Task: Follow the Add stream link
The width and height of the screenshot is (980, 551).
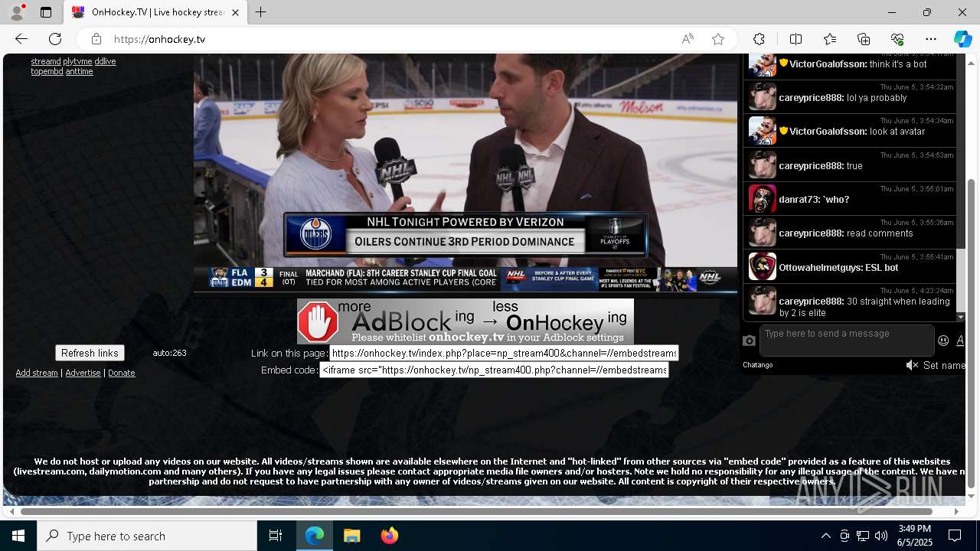Action: [37, 373]
